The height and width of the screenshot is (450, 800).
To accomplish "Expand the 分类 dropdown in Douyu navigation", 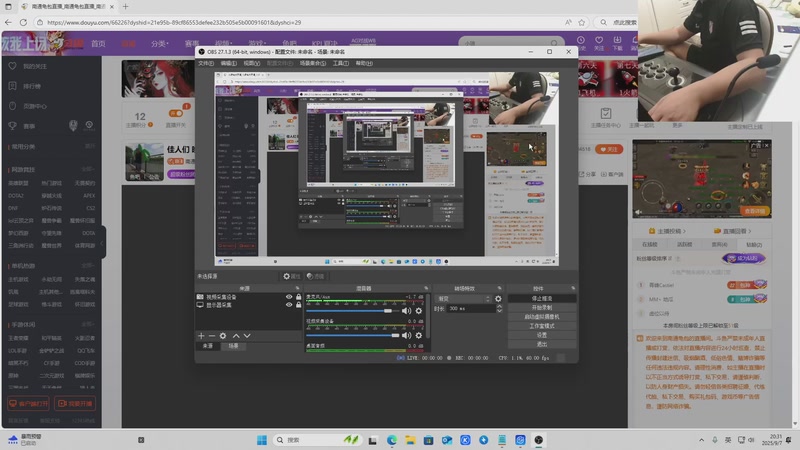I will pos(160,44).
